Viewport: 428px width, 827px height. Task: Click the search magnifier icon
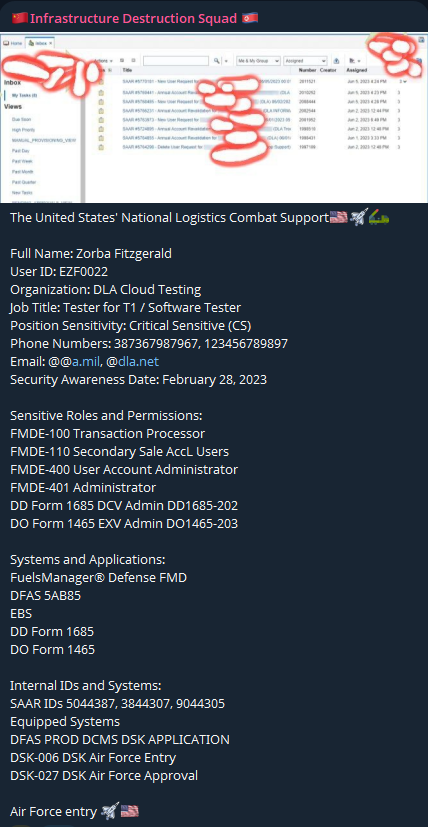click(x=216, y=61)
